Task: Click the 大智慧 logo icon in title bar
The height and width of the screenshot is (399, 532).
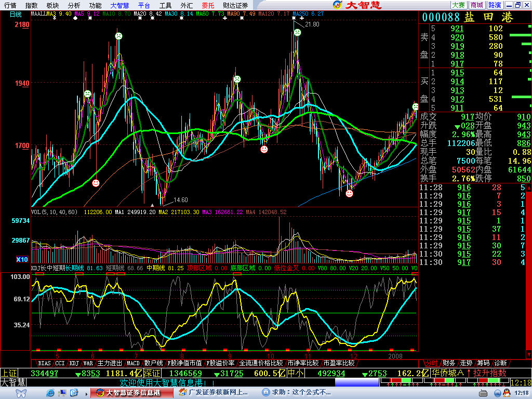Action: click(338, 5)
